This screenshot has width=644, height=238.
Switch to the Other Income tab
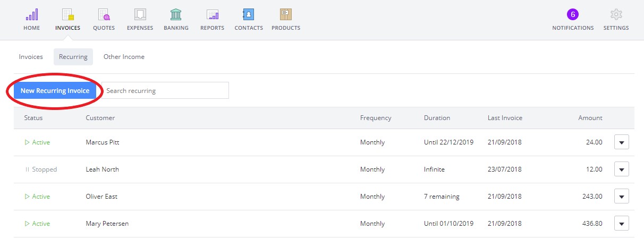pyautogui.click(x=124, y=57)
